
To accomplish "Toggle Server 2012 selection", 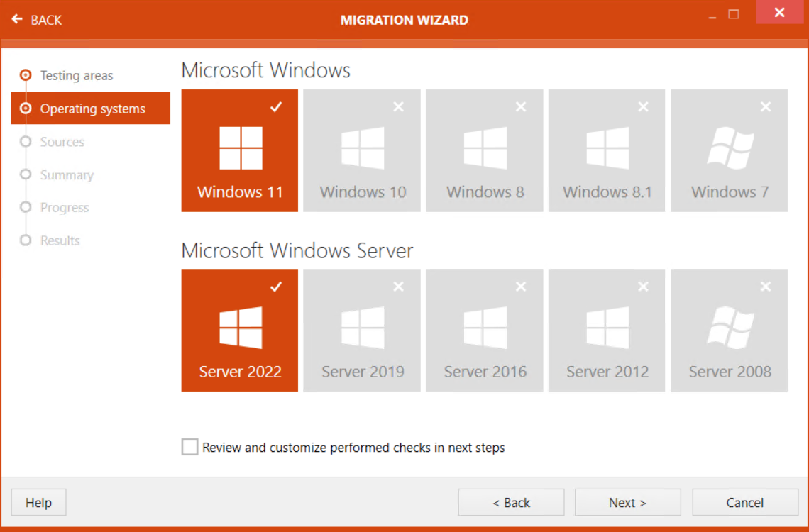I will pyautogui.click(x=607, y=330).
